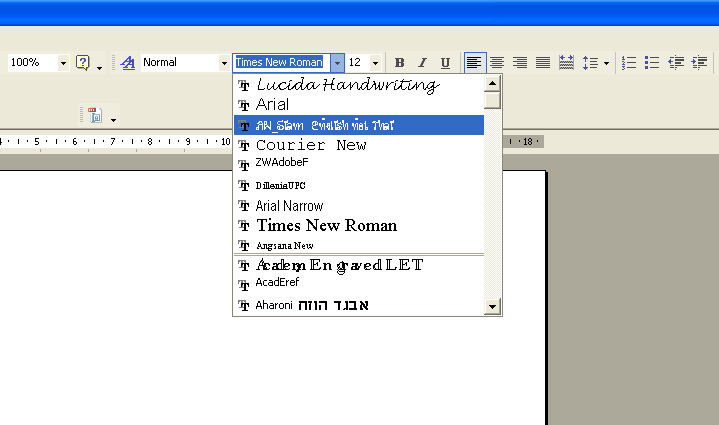The width and height of the screenshot is (719, 425).
Task: Click font list scroll up arrow
Action: (x=492, y=83)
